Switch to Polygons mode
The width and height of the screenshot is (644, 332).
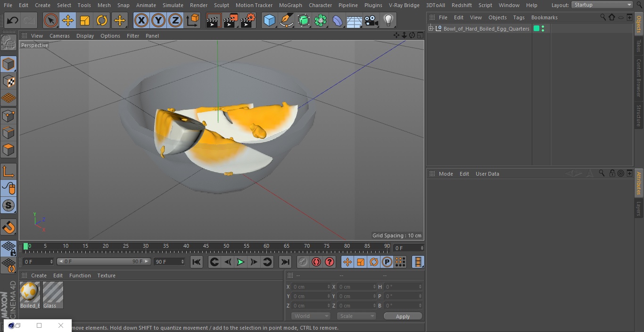pos(8,150)
